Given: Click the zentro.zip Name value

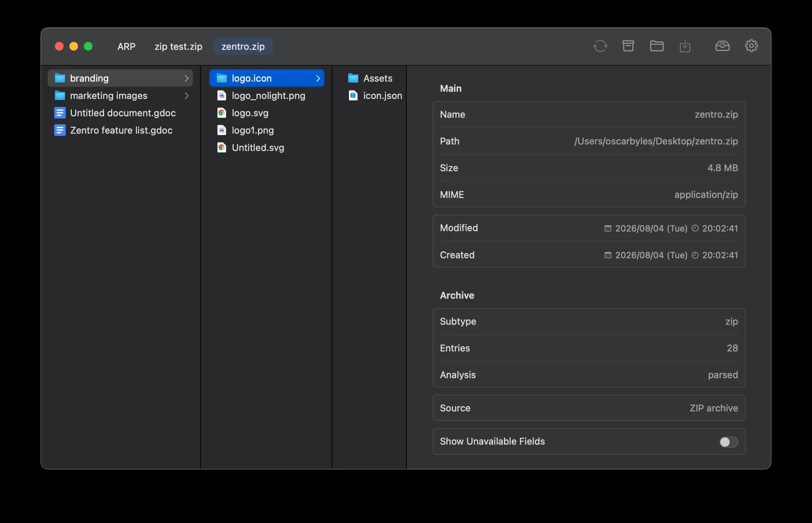Looking at the screenshot, I should click(716, 114).
